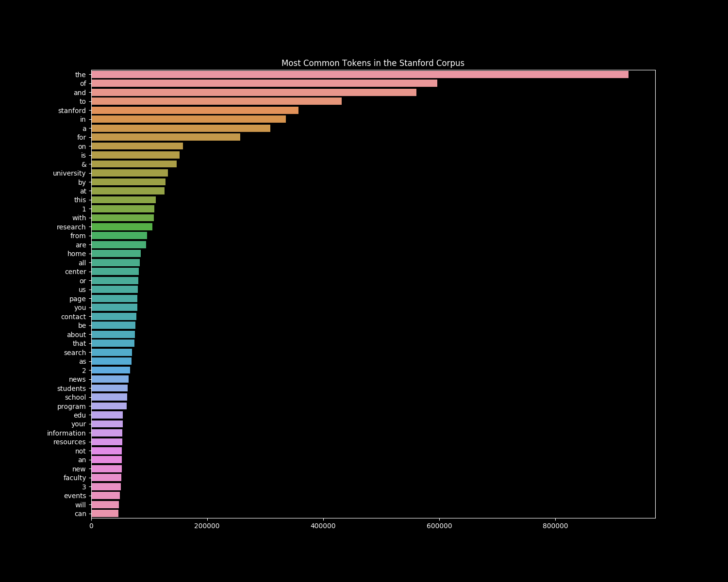Click the y-axis label 'all'
This screenshot has width=728, height=582.
coord(82,263)
